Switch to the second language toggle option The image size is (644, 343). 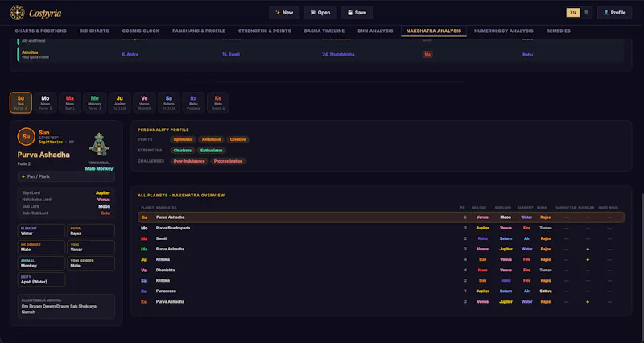[x=586, y=13]
